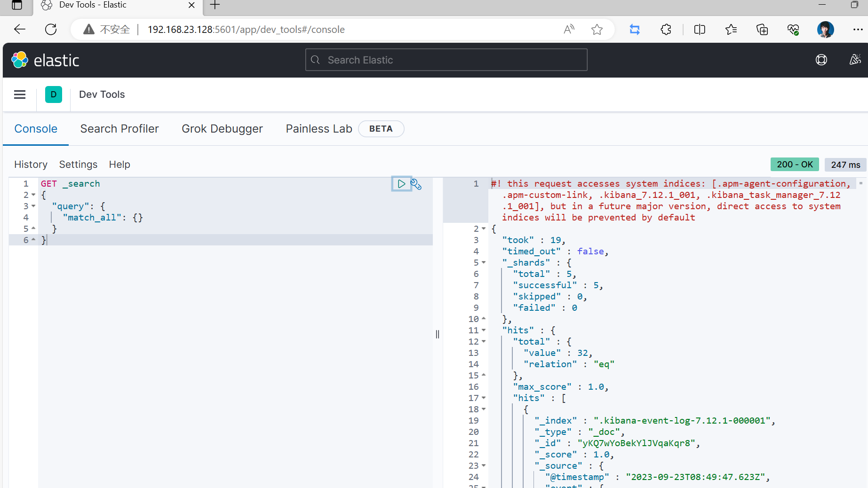The image size is (868, 488).
Task: Toggle the fold marker on editor line 6
Action: [33, 240]
